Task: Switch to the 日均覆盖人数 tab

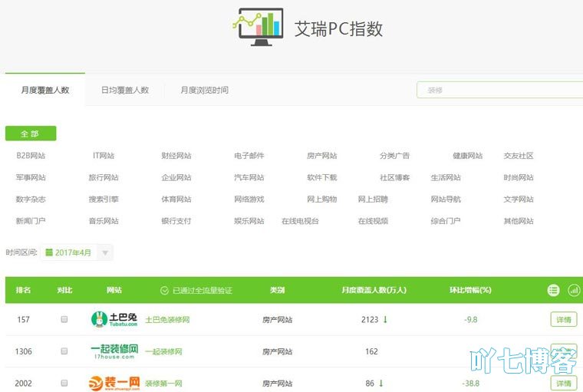Action: tap(125, 90)
